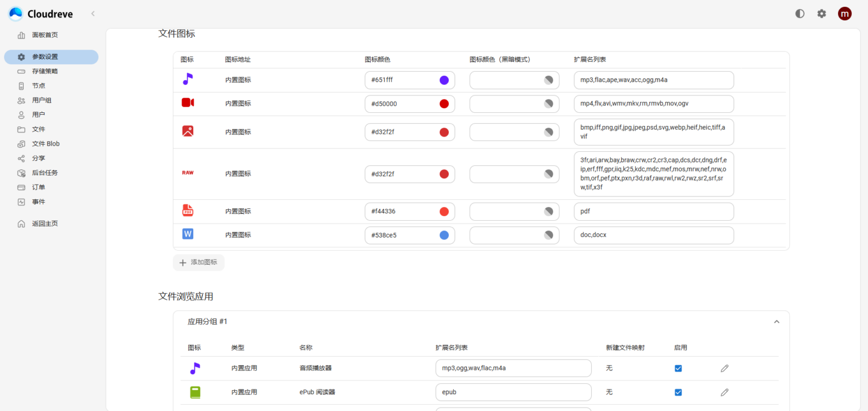This screenshot has width=868, height=411.
Task: Collapse 应用分组 #1 panel
Action: coord(776,322)
